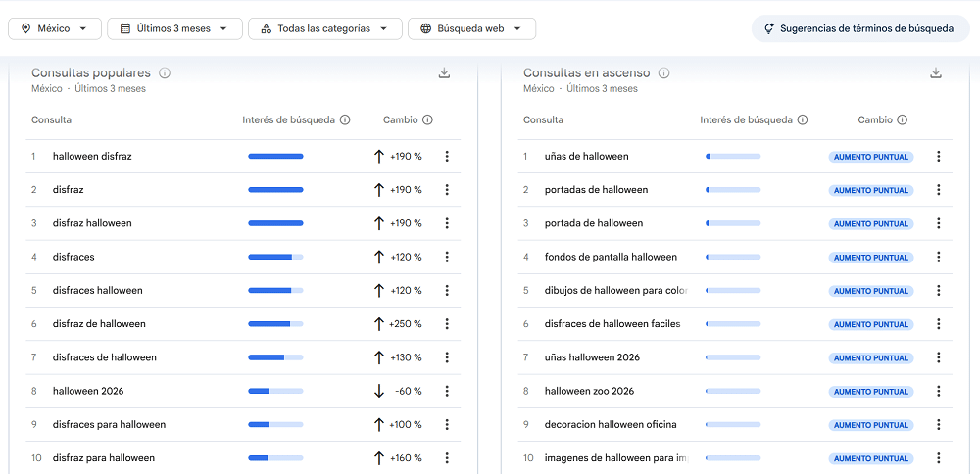Screen dimensions: 980x474
Task: Click the +130 % change value
Action: pos(406,357)
